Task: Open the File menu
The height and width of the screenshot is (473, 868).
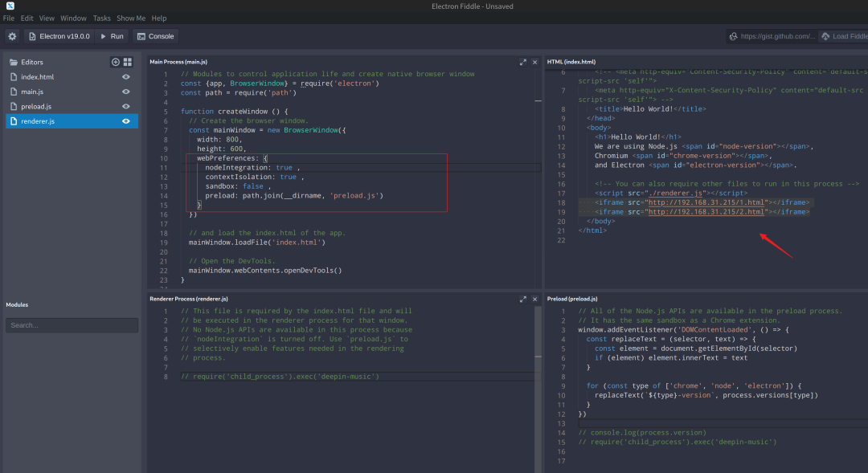Action: tap(9, 18)
